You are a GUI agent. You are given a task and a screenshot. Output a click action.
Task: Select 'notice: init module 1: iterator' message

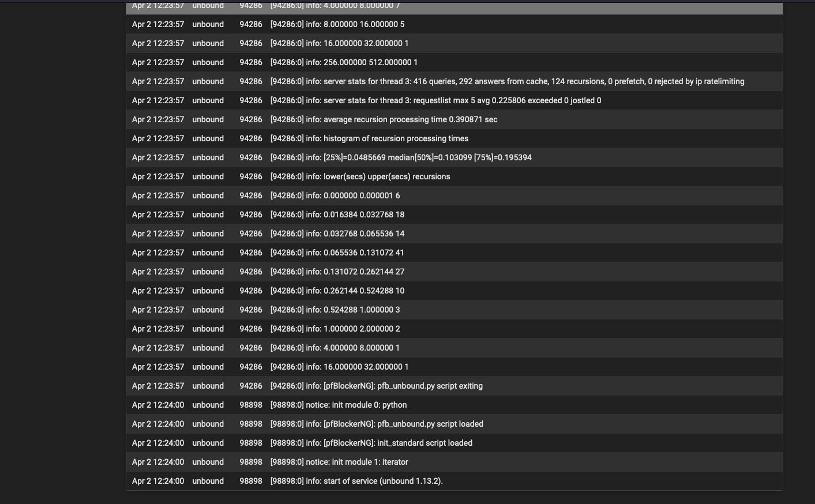(339, 462)
